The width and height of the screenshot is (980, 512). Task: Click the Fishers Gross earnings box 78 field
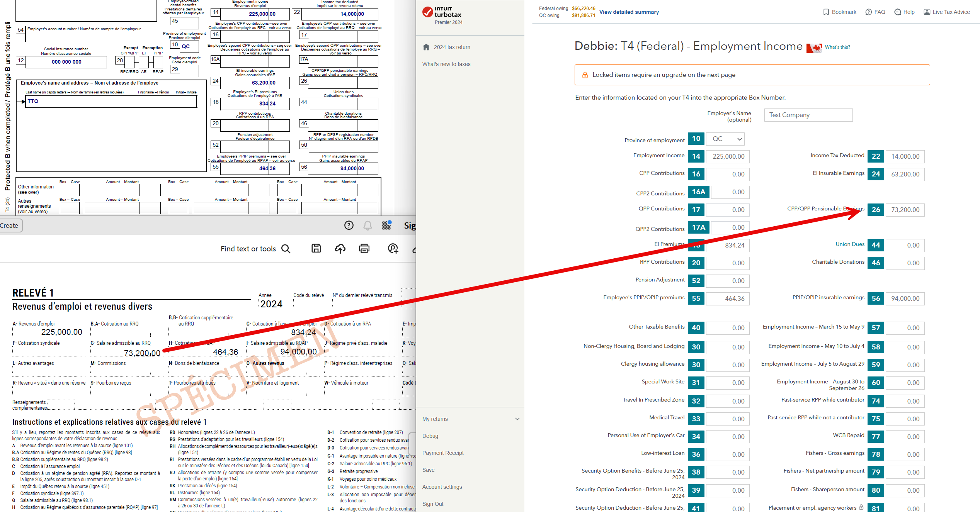(905, 454)
